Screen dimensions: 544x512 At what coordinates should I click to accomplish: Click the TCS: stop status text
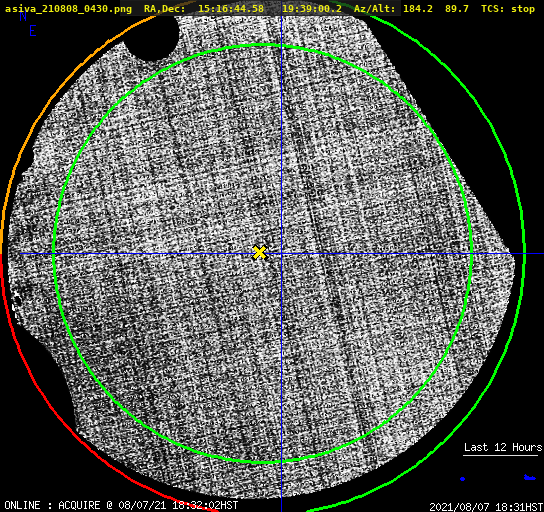tap(508, 9)
